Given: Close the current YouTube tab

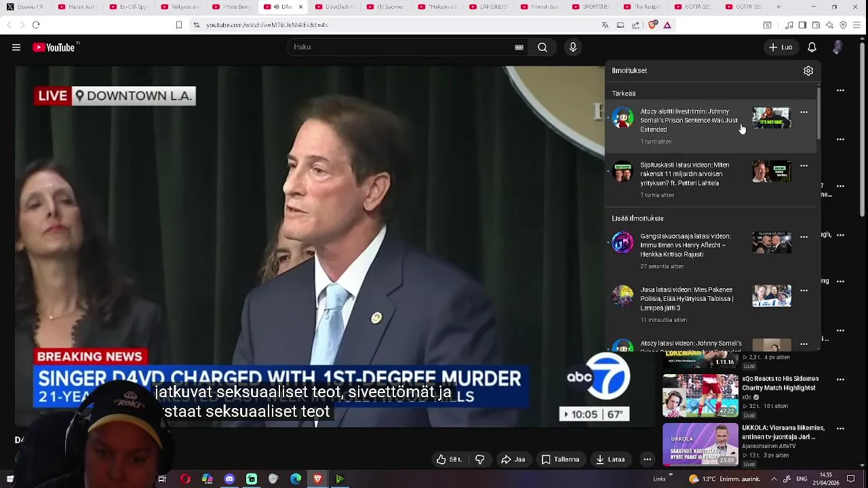Looking at the screenshot, I should click(x=300, y=7).
